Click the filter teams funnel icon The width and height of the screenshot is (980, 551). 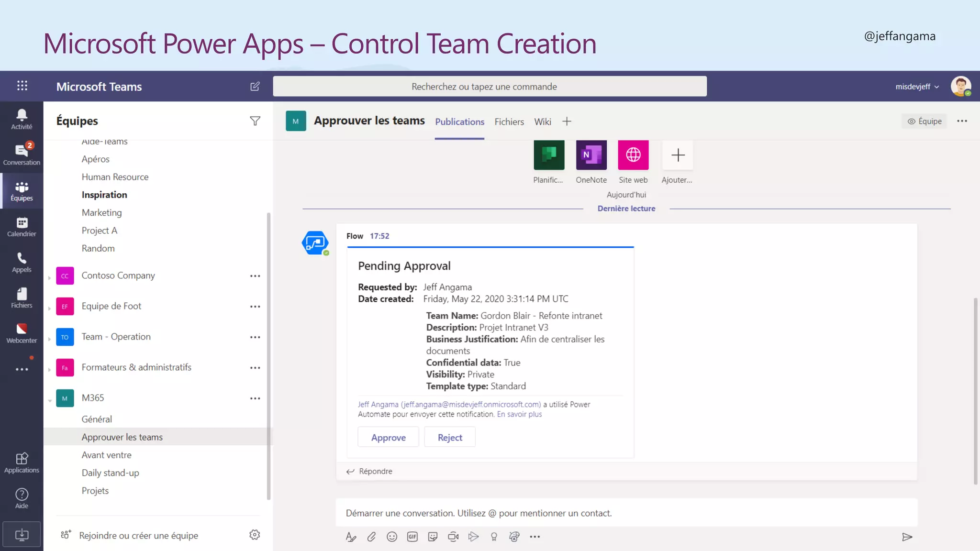[x=255, y=121]
